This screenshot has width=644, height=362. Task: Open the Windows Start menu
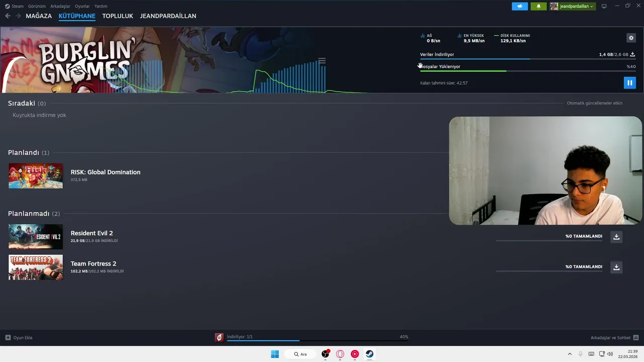coord(275,354)
